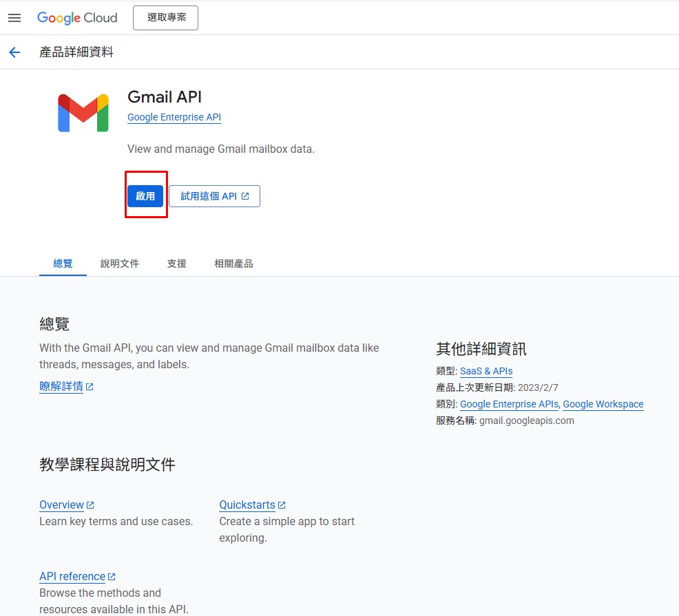This screenshot has width=679, height=616.
Task: Click the blue 啟用 enable button
Action: (145, 196)
